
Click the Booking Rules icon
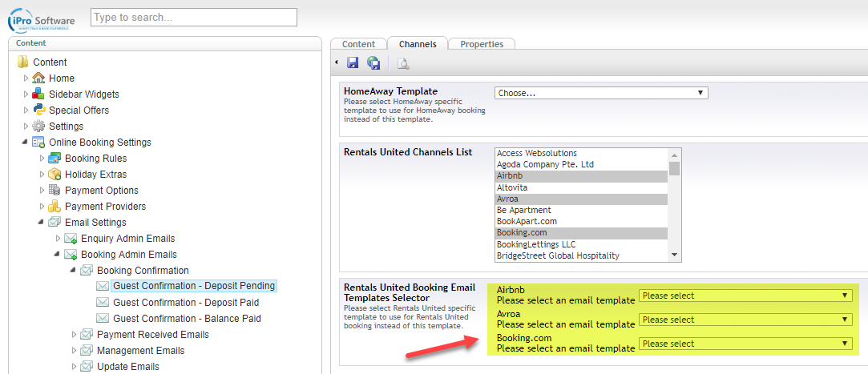(x=55, y=159)
